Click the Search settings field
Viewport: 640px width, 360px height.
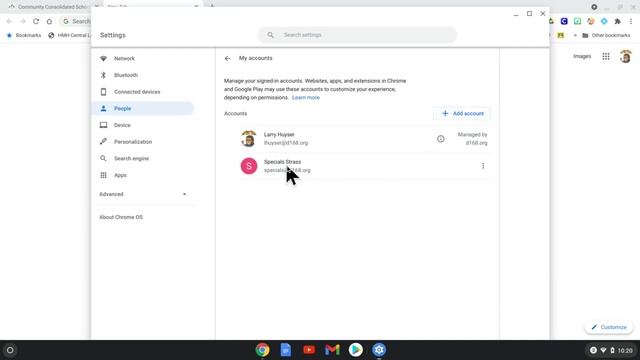[x=357, y=35]
